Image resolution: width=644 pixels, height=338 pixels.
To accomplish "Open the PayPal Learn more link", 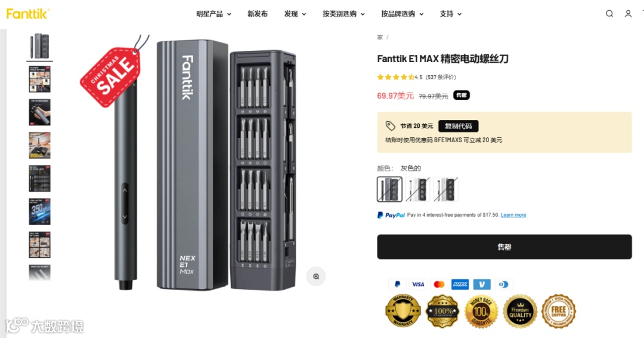I will click(513, 215).
